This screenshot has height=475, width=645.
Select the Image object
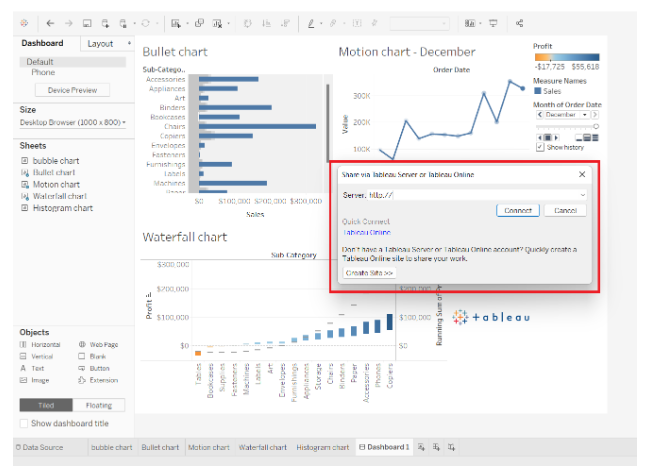[39, 380]
